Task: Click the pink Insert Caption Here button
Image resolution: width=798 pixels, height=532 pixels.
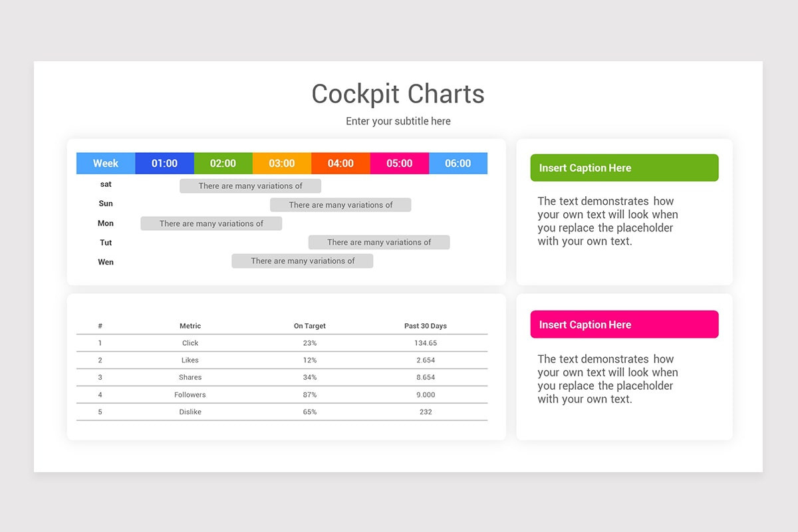Action: click(624, 324)
